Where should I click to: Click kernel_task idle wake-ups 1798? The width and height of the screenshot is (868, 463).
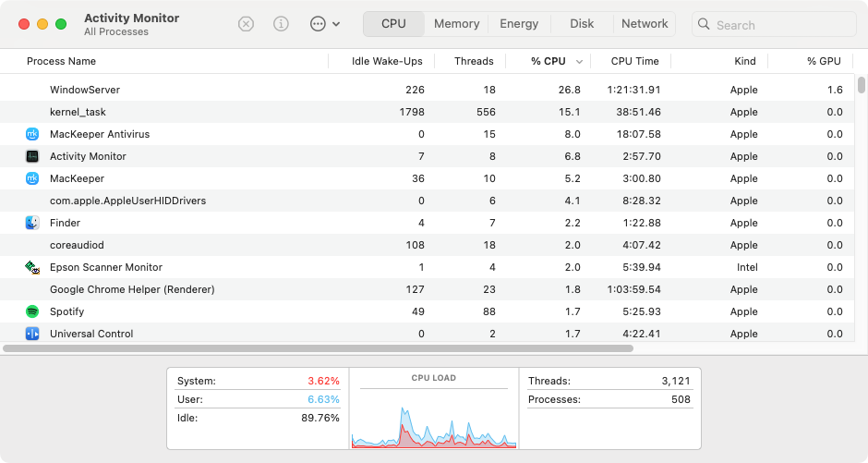(x=412, y=112)
